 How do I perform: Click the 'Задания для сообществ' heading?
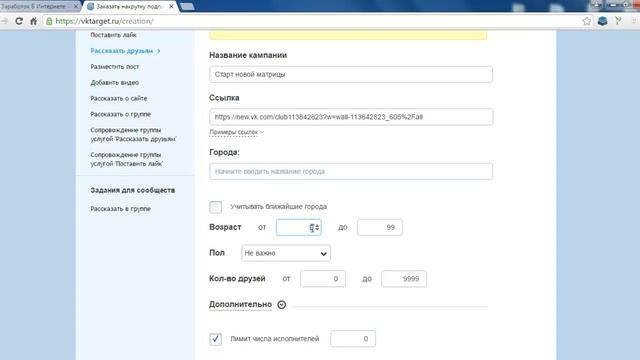pyautogui.click(x=133, y=190)
